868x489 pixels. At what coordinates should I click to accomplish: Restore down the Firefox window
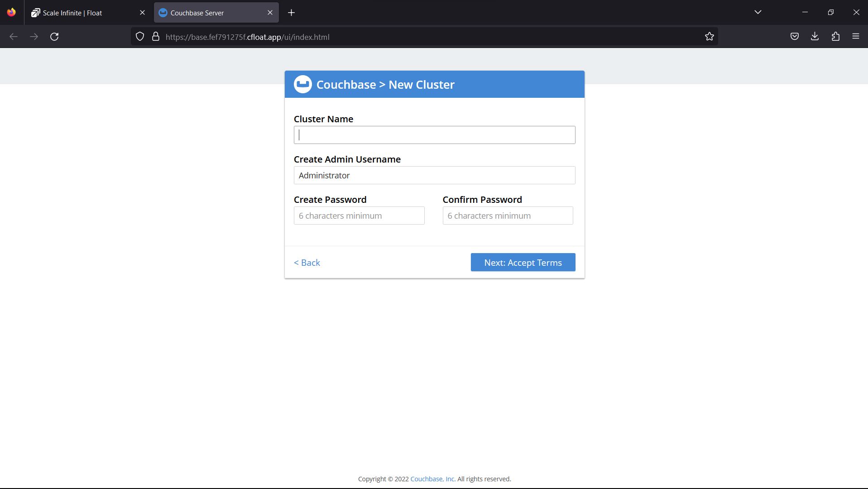point(830,12)
